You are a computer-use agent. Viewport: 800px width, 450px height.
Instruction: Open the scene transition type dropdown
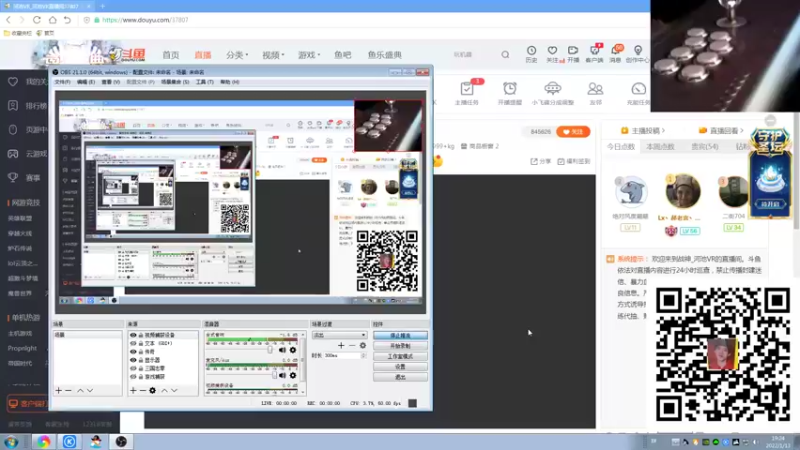(339, 335)
